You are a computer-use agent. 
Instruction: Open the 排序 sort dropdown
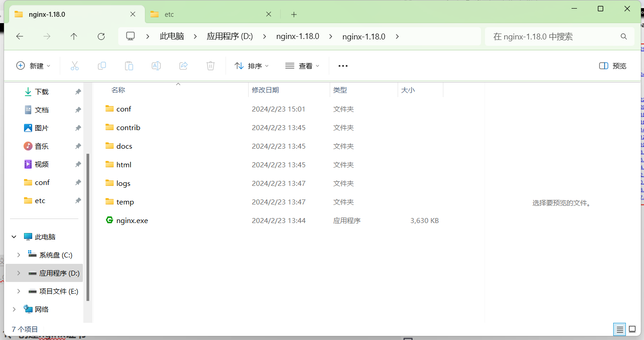pos(251,66)
